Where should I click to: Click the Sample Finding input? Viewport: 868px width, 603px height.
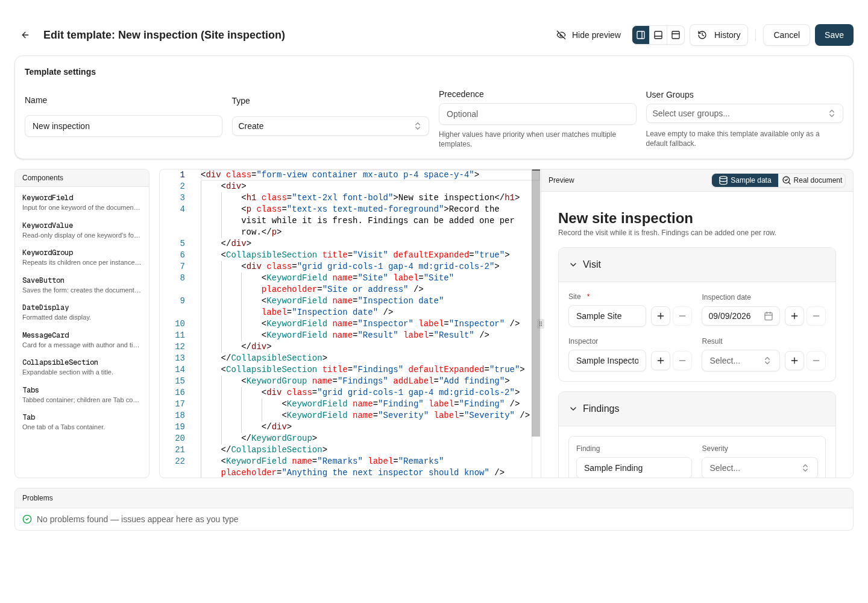(634, 468)
